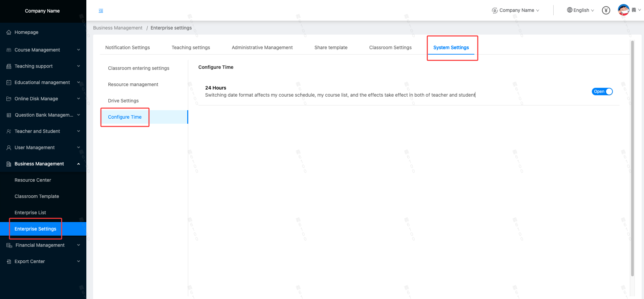Turn off the 24 Hours Open switch
Screen dimensions: 644x299
click(602, 92)
